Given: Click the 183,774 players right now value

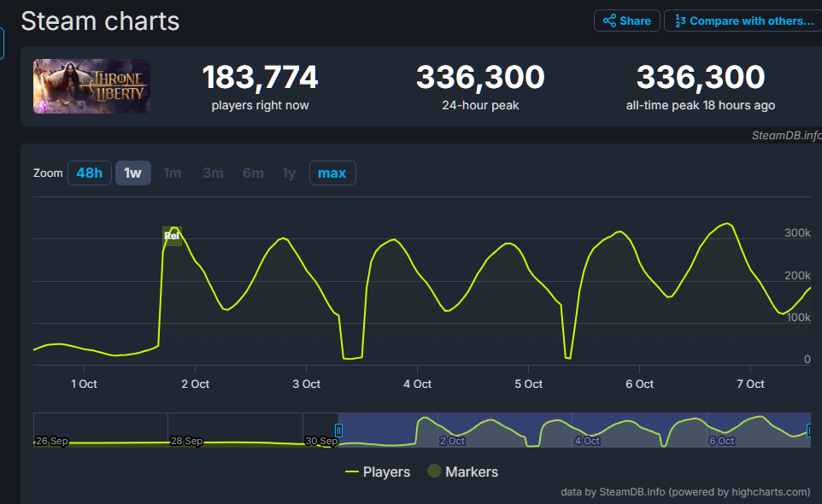Looking at the screenshot, I should (260, 77).
